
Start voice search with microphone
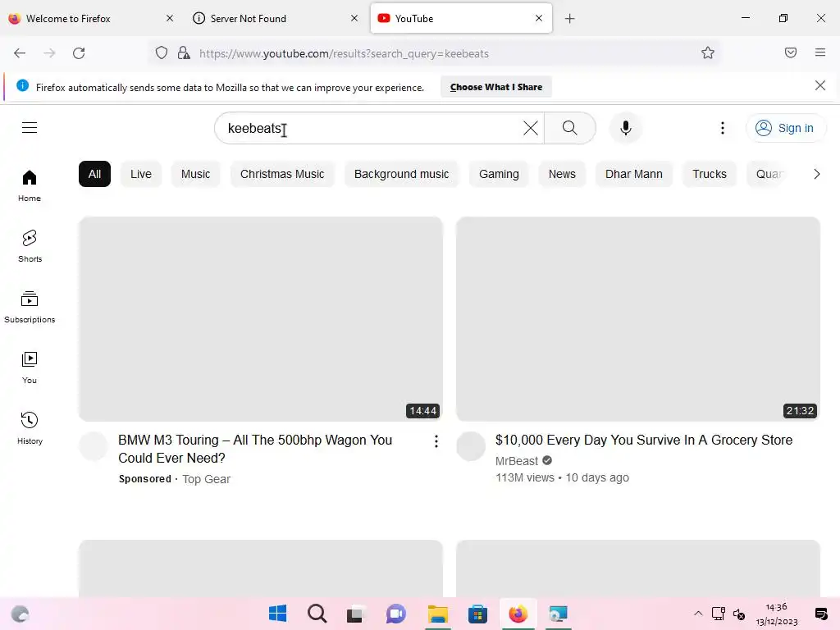click(625, 128)
